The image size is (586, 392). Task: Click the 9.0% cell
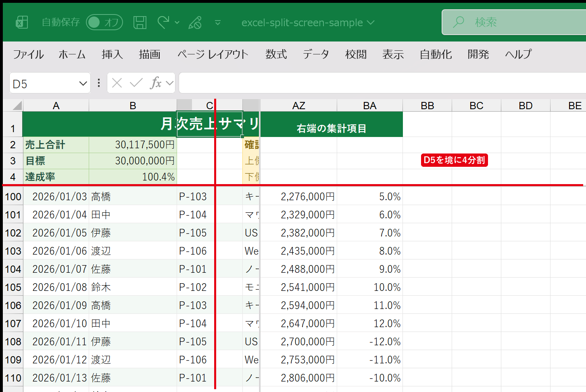click(x=370, y=269)
